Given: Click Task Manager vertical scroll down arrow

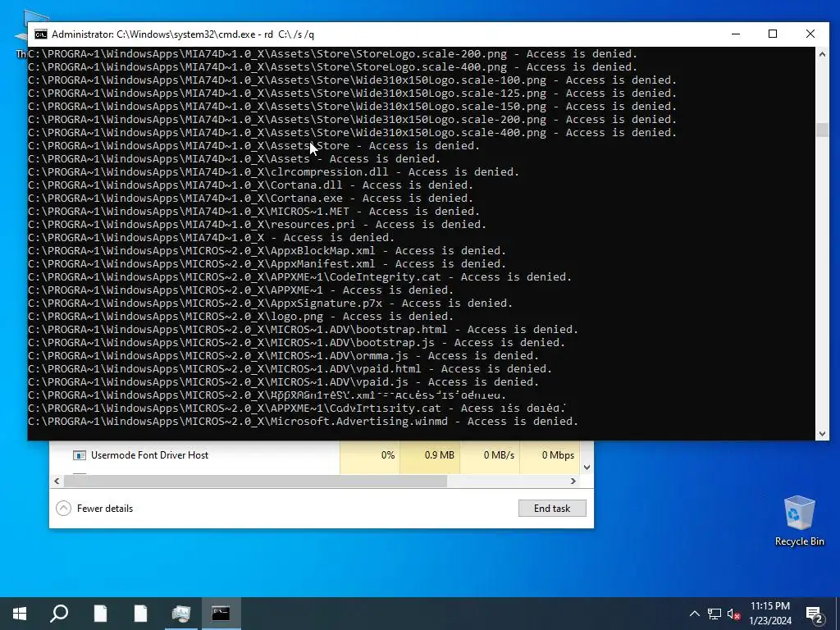Looking at the screenshot, I should (x=587, y=468).
